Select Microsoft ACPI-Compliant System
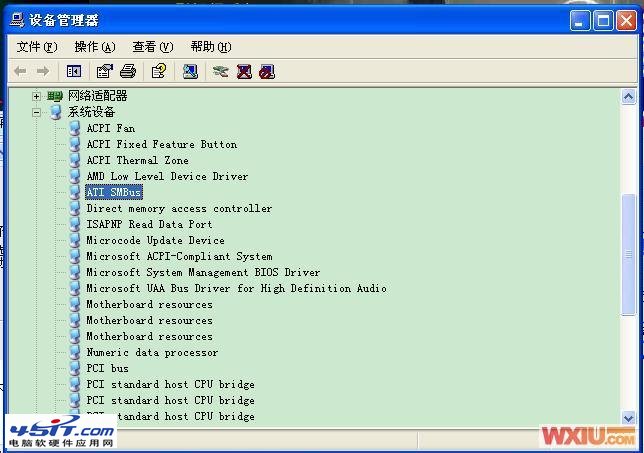Viewport: 644px width, 453px height. [x=179, y=256]
